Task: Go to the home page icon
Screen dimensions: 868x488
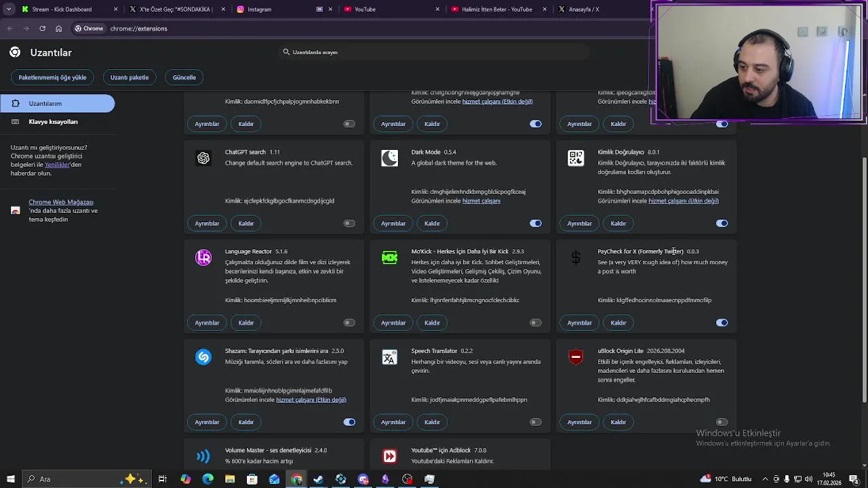Action: [58, 28]
